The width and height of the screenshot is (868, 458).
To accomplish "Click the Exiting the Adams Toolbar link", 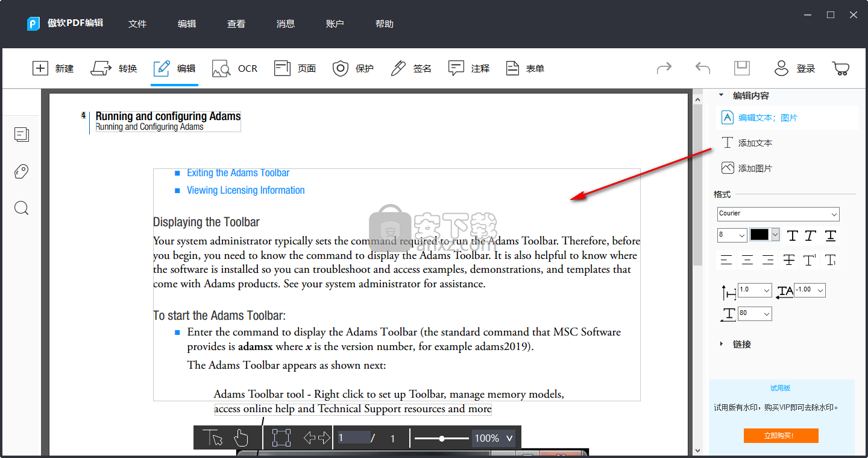I will 238,173.
